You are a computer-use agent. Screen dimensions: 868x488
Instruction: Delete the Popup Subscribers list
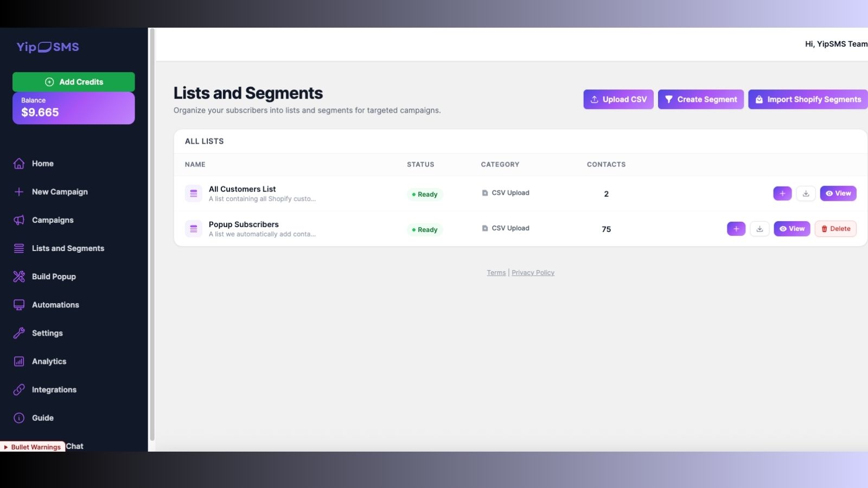click(835, 229)
